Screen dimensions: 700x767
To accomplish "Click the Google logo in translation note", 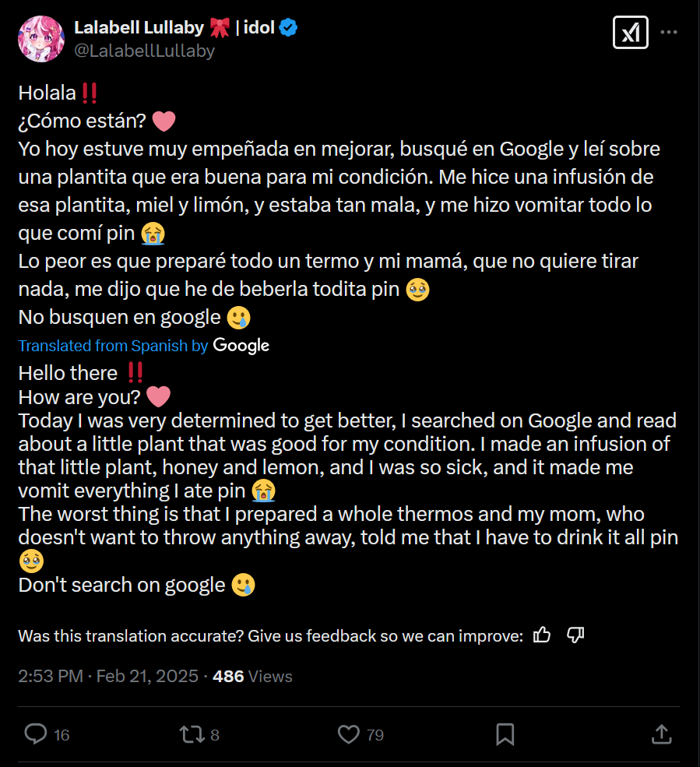I will tap(241, 346).
